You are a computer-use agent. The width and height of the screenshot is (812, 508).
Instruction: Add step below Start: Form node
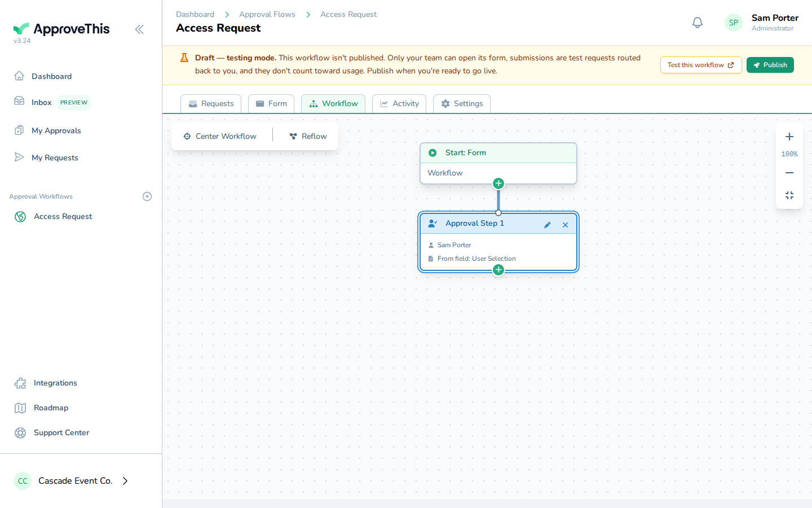[498, 183]
